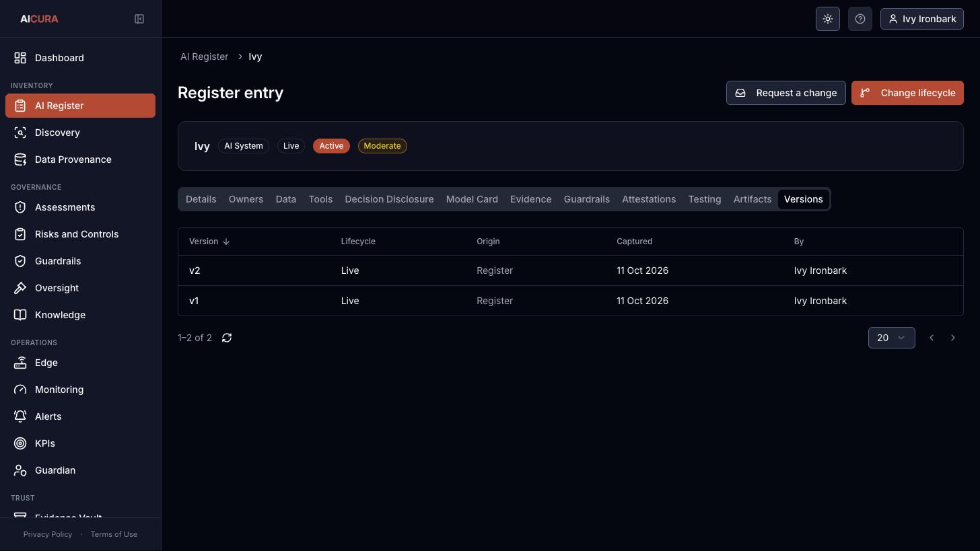The image size is (980, 551).
Task: Select the Artifacts tab
Action: [x=753, y=199]
